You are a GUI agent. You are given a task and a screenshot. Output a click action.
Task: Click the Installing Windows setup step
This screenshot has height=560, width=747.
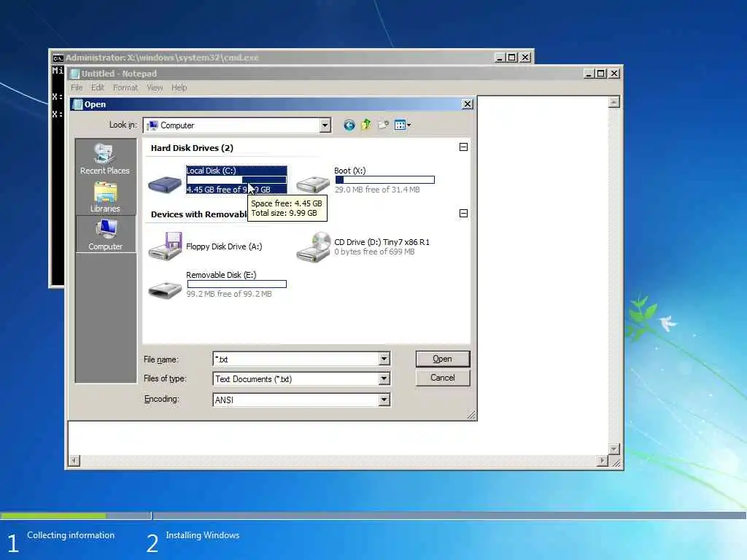click(203, 535)
